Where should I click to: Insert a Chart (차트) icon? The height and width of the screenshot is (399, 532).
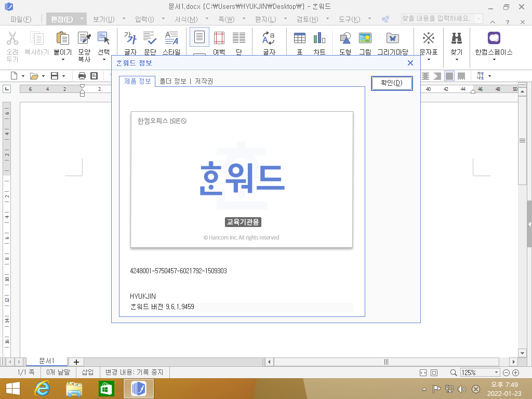(x=320, y=38)
